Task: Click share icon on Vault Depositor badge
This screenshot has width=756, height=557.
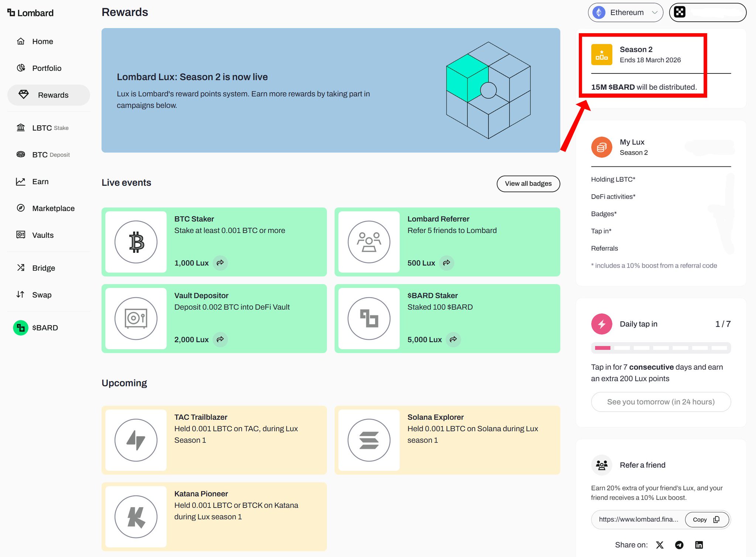Action: (x=220, y=339)
